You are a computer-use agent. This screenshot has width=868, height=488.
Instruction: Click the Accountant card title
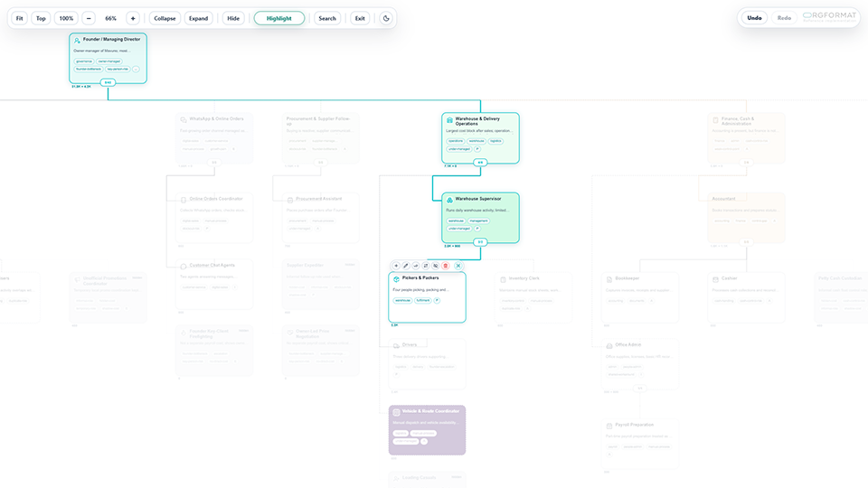(723, 199)
